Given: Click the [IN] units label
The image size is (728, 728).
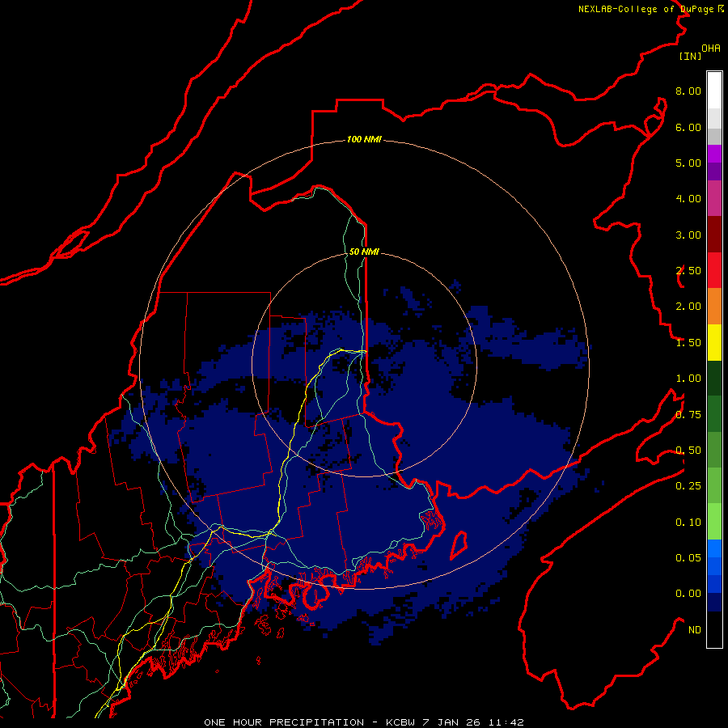Looking at the screenshot, I should (691, 56).
